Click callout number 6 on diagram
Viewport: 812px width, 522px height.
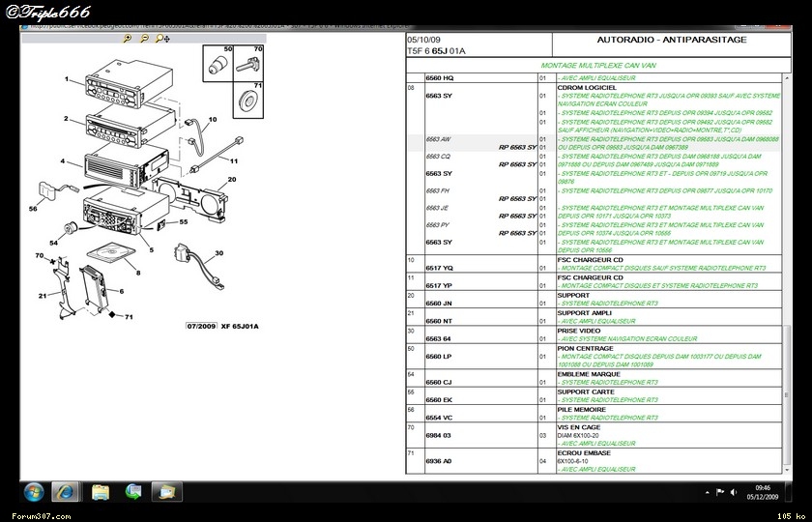(122, 292)
